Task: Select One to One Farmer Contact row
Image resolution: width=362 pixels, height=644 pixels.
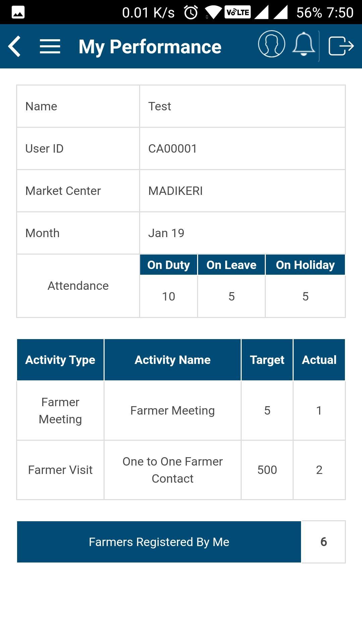Action: pyautogui.click(x=173, y=470)
